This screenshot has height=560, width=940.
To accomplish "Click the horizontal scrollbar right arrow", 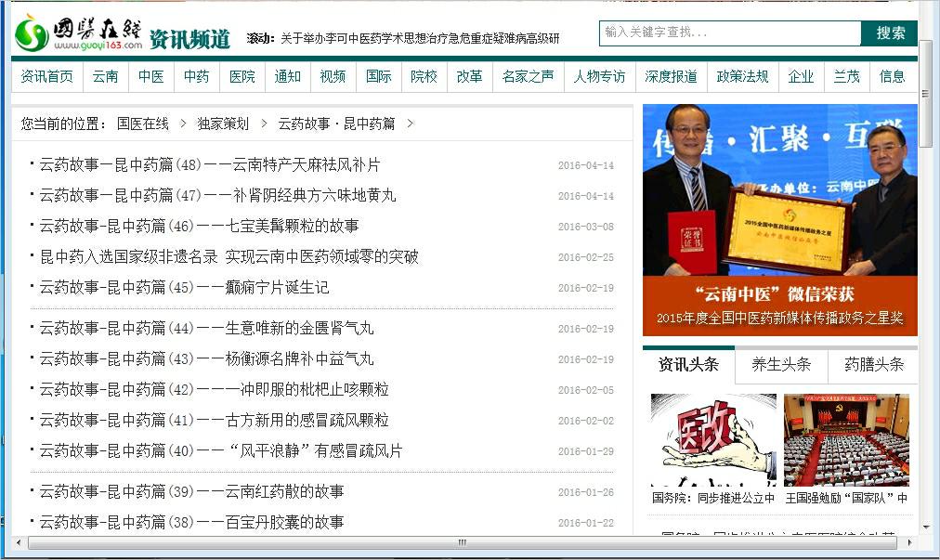I will click(909, 542).
